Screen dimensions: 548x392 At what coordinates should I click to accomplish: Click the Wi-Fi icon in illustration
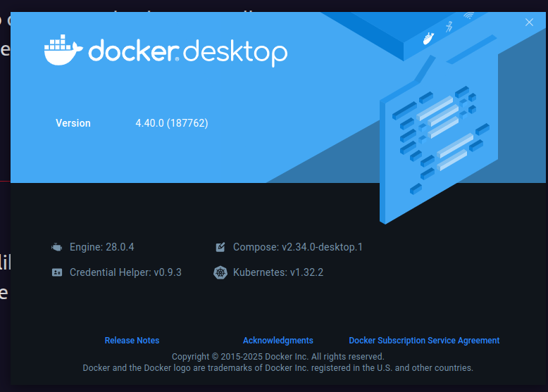click(468, 15)
